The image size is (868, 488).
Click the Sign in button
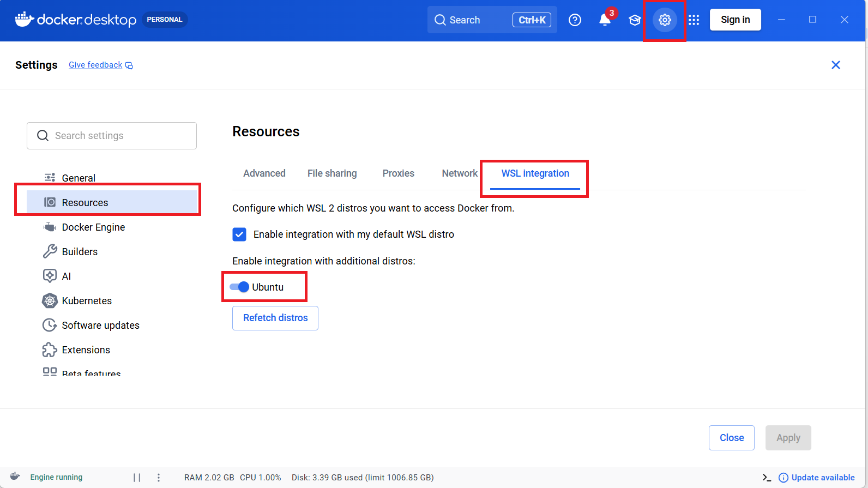tap(736, 20)
